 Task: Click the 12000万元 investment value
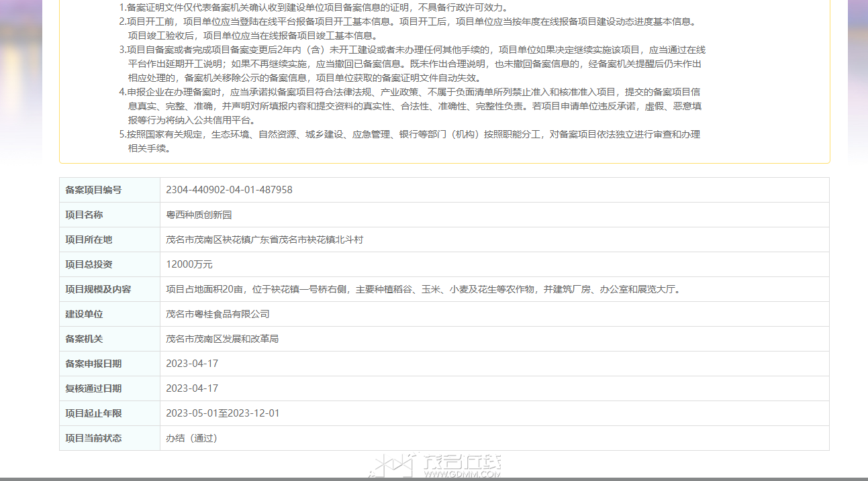[x=189, y=264]
